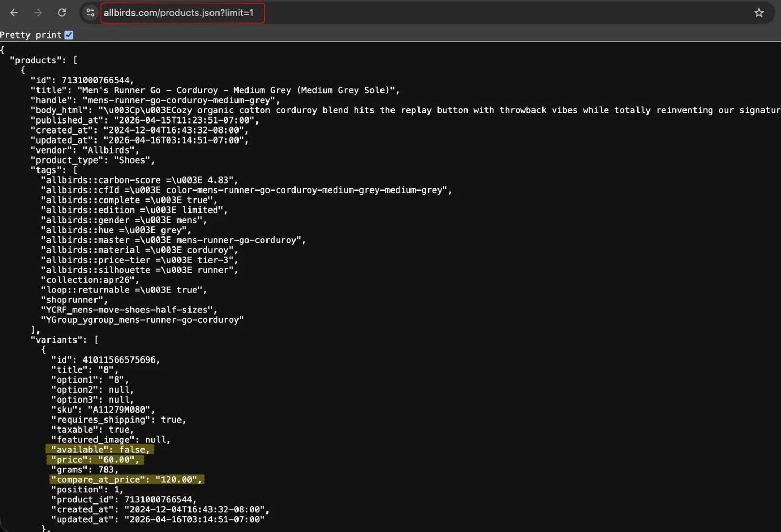Bookmark this page with the star
Viewport: 781px width, 532px height.
(x=758, y=13)
